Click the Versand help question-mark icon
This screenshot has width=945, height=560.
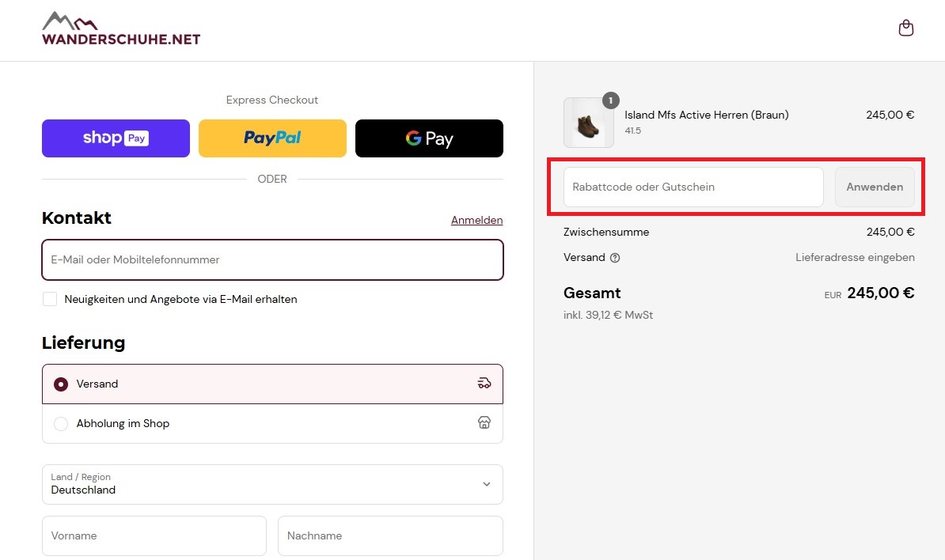pos(615,258)
